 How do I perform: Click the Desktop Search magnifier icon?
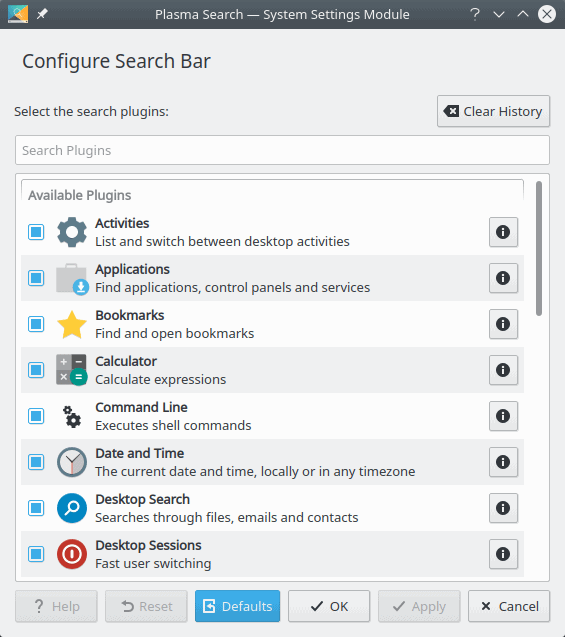[72, 508]
